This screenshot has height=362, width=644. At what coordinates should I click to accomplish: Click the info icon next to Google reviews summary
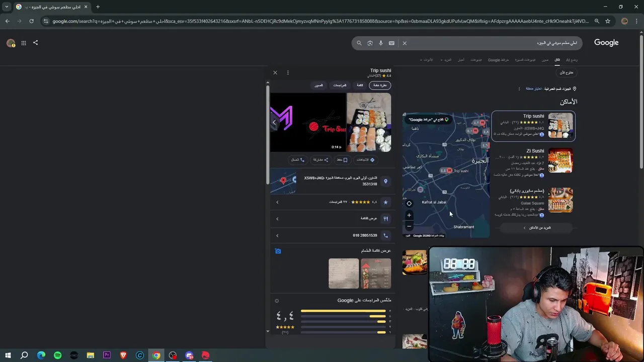click(277, 301)
